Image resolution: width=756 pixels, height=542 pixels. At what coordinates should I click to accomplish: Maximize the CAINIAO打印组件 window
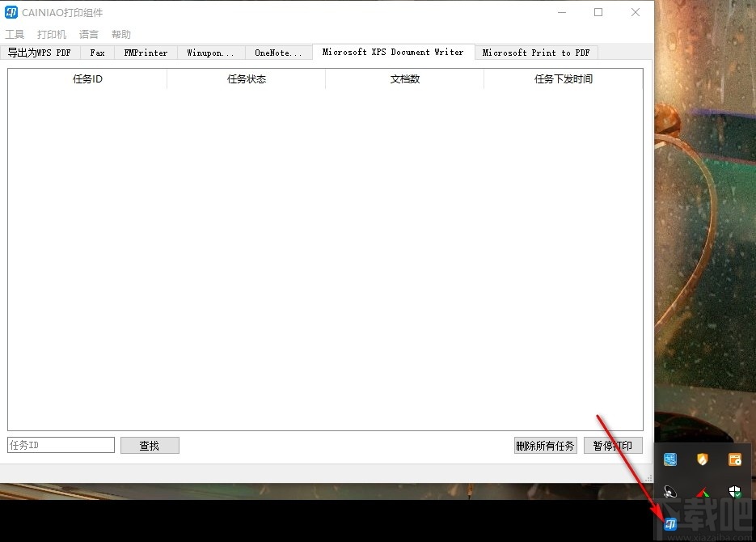click(598, 12)
